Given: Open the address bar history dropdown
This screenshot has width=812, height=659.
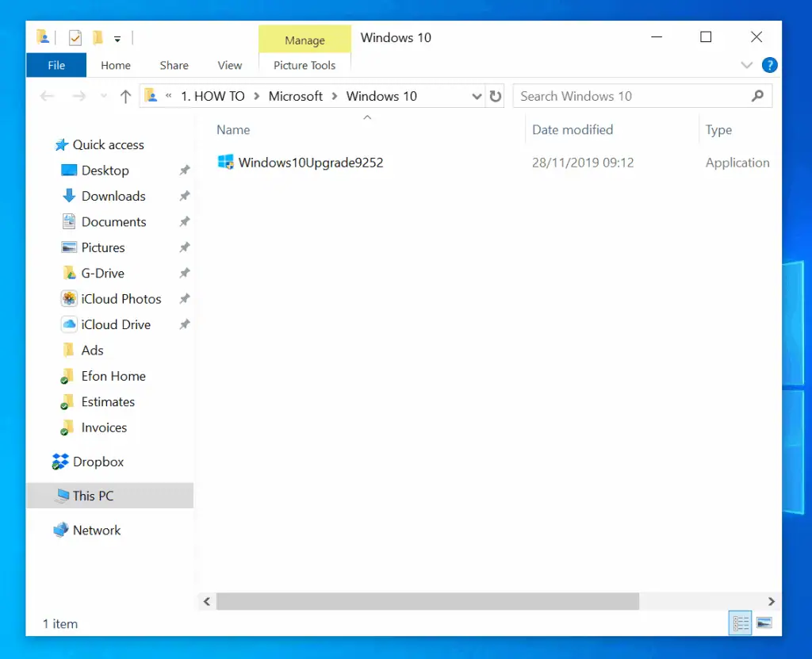Looking at the screenshot, I should (x=477, y=97).
